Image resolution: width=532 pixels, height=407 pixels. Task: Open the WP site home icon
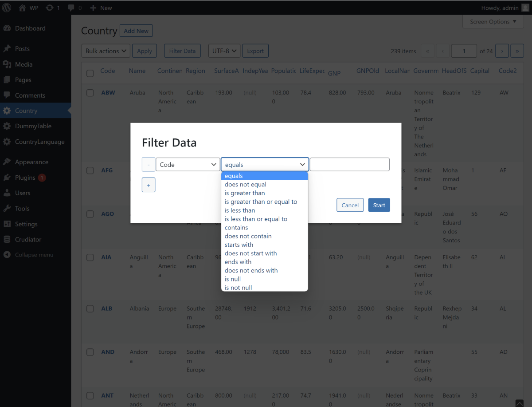pyautogui.click(x=22, y=8)
